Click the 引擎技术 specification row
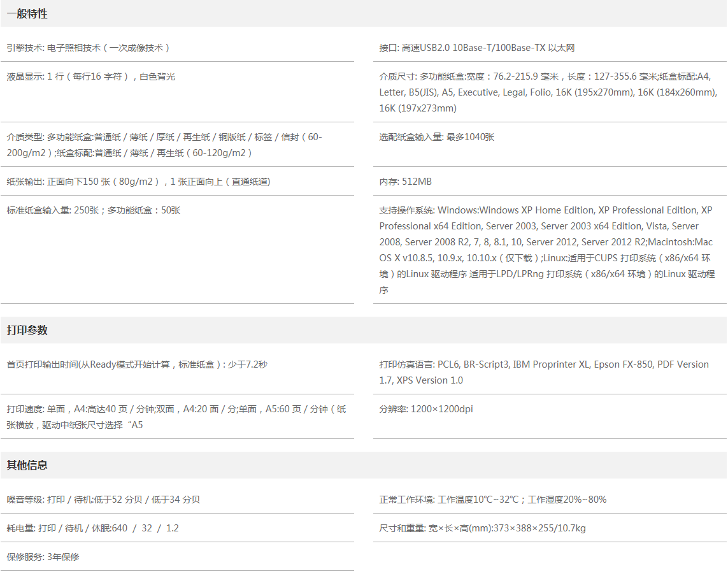728x576 pixels. tap(88, 48)
